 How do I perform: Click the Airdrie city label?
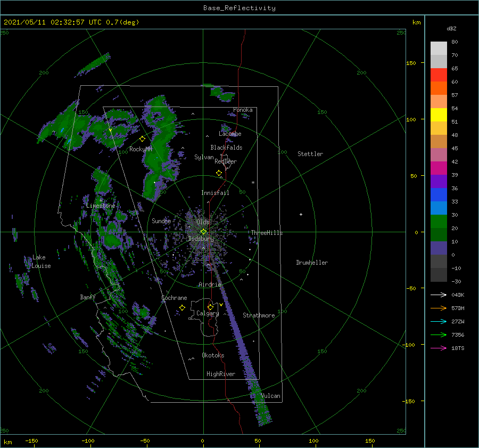point(210,284)
